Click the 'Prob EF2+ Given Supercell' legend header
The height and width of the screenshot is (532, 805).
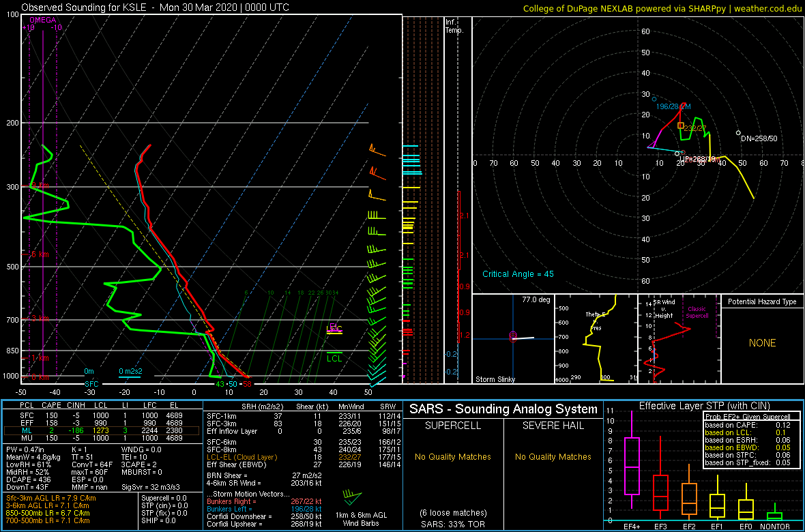(747, 417)
